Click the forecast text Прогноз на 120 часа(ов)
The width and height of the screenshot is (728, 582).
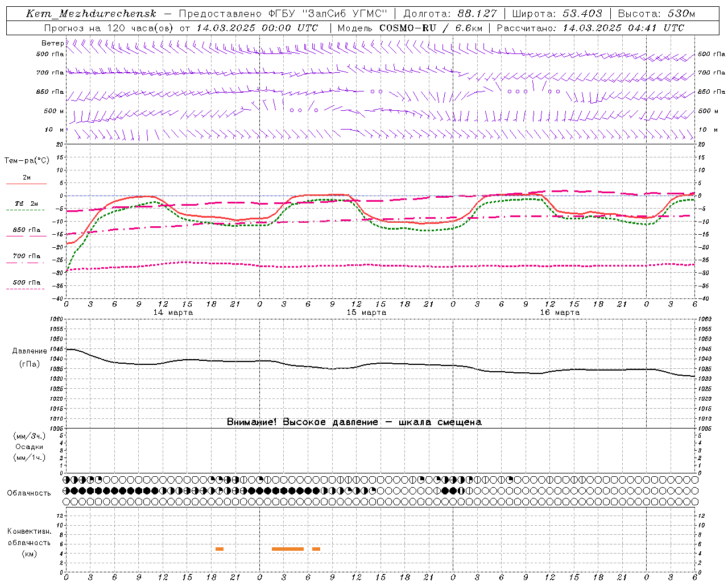coord(108,28)
